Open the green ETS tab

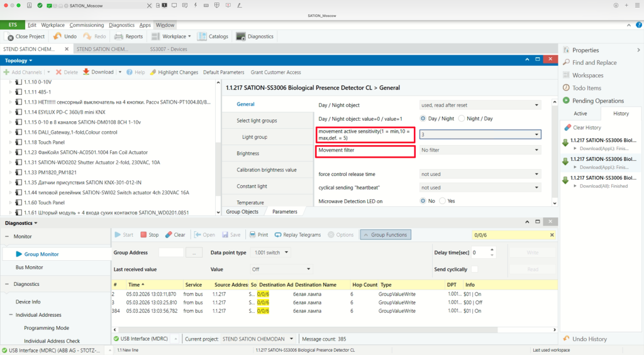[x=13, y=25]
